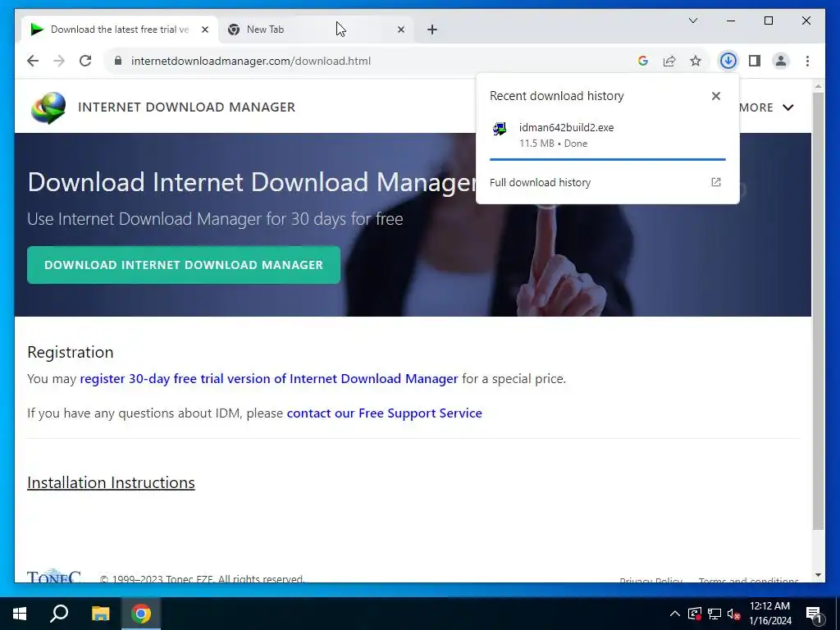The image size is (840, 630).
Task: Open the Chrome profile avatar
Action: pos(781,61)
